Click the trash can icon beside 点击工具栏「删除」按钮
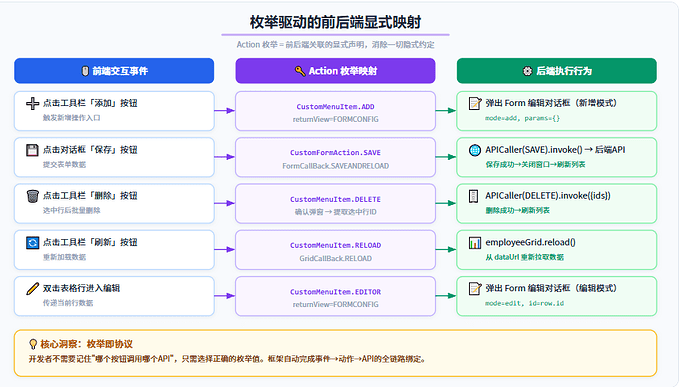The image size is (690, 387). click(32, 196)
